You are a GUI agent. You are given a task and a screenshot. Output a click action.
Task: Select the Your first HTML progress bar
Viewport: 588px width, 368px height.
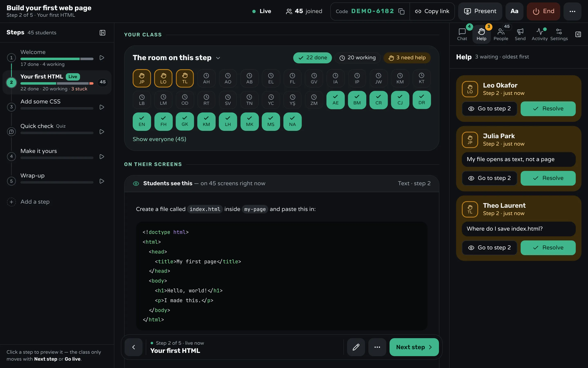point(57,83)
